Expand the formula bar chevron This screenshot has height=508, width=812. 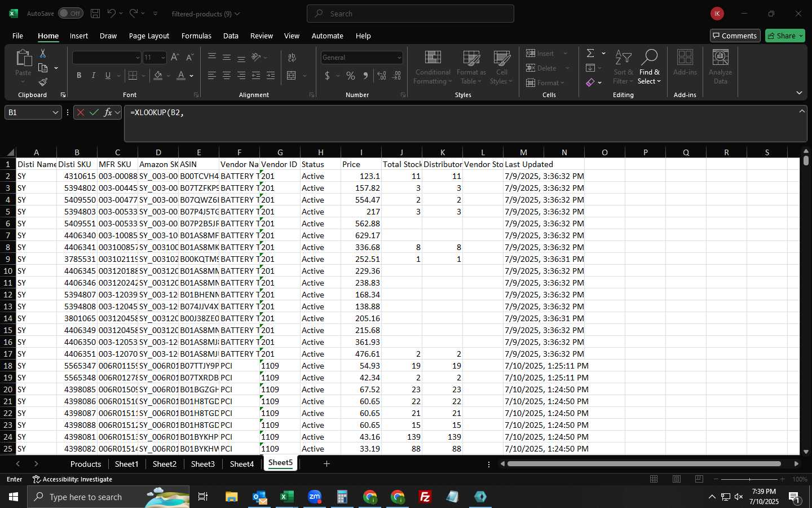[802, 111]
